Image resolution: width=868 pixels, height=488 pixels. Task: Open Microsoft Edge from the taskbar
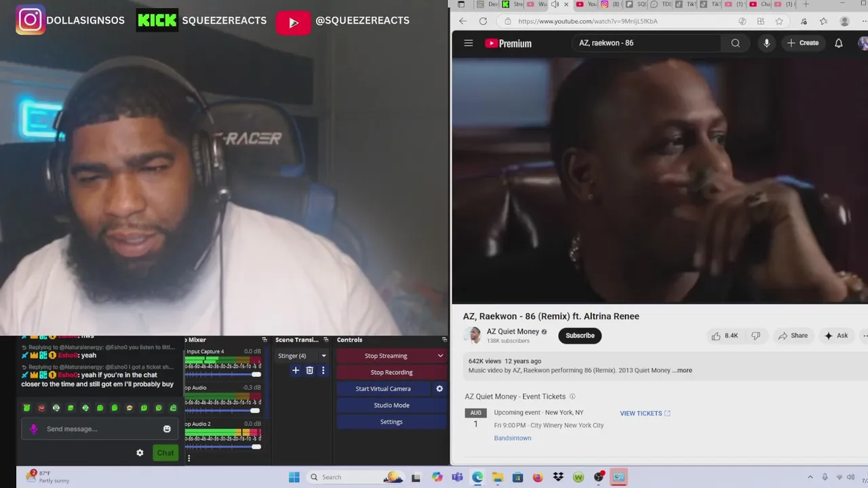(477, 477)
